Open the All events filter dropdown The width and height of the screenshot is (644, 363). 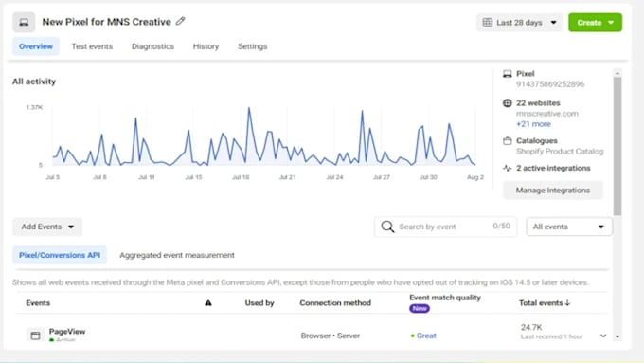coord(569,227)
